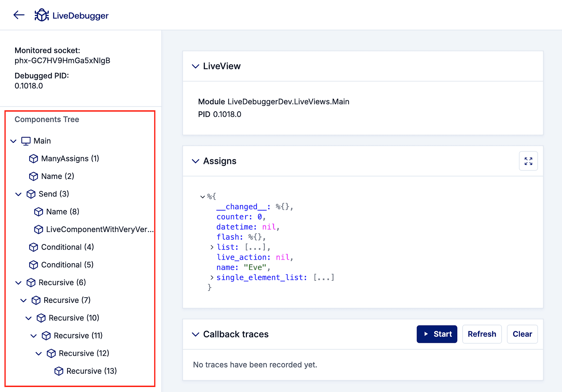The width and height of the screenshot is (562, 392).
Task: Click the back arrow icon
Action: point(19,15)
